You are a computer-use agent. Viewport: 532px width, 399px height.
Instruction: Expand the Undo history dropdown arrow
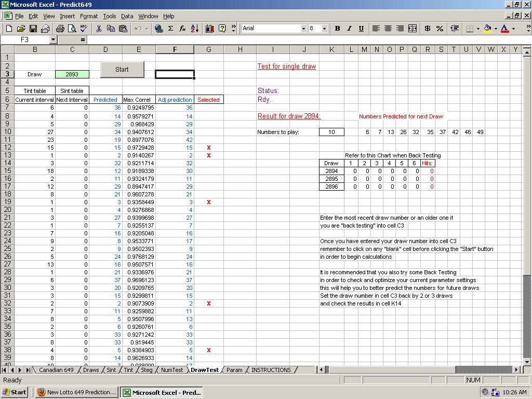147,29
